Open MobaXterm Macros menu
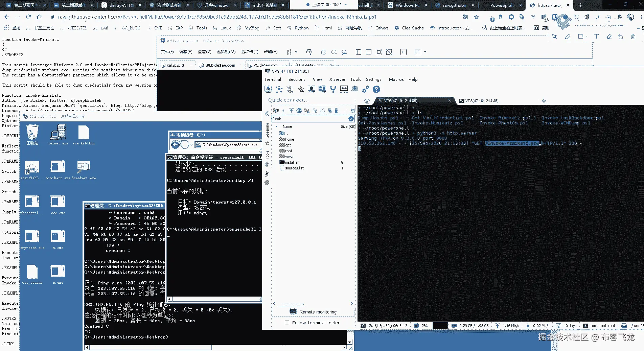The height and width of the screenshot is (351, 644). 396,79
